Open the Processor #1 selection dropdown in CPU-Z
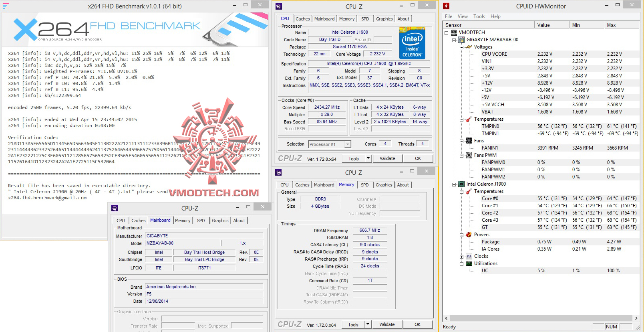644x332 pixels. (x=348, y=144)
